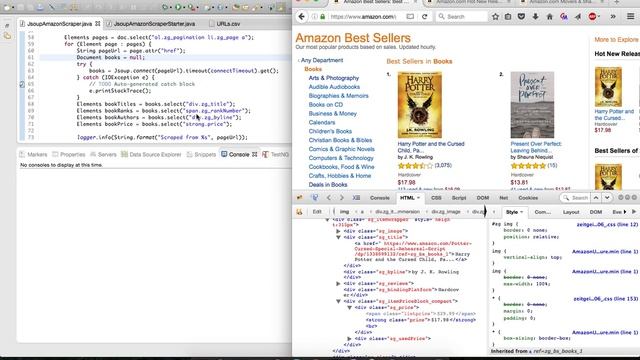The image size is (640, 360).
Task: Collapse div class zg_price node
Action: pyautogui.click(x=350, y=307)
